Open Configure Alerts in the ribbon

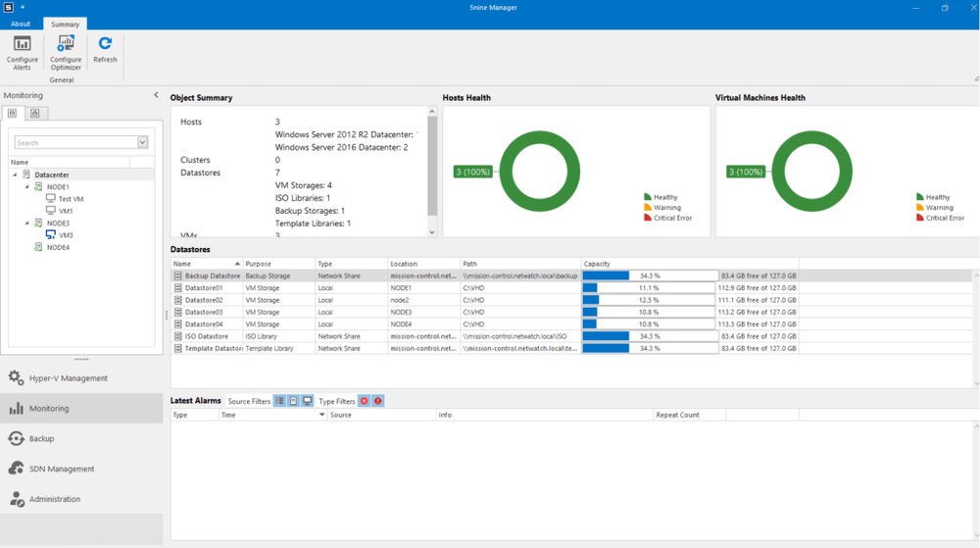tap(22, 53)
